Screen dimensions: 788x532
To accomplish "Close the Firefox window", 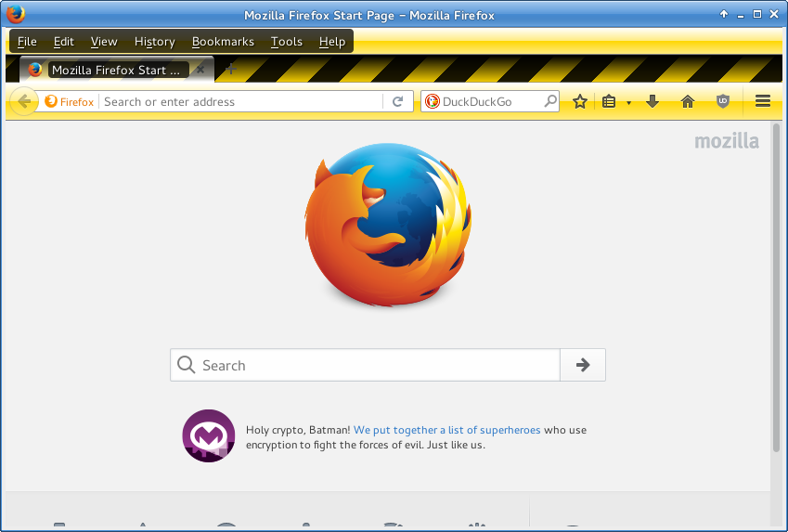I will 774,14.
